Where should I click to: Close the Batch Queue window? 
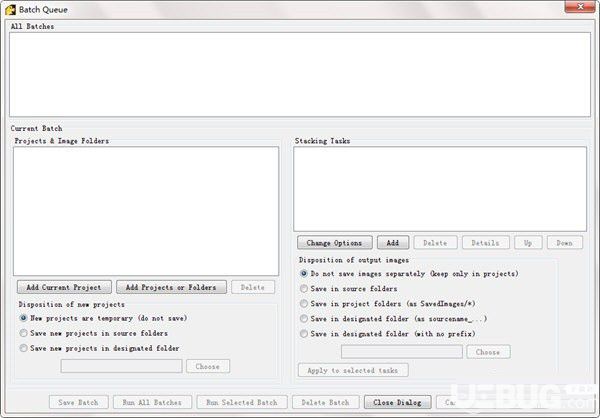tap(580, 7)
